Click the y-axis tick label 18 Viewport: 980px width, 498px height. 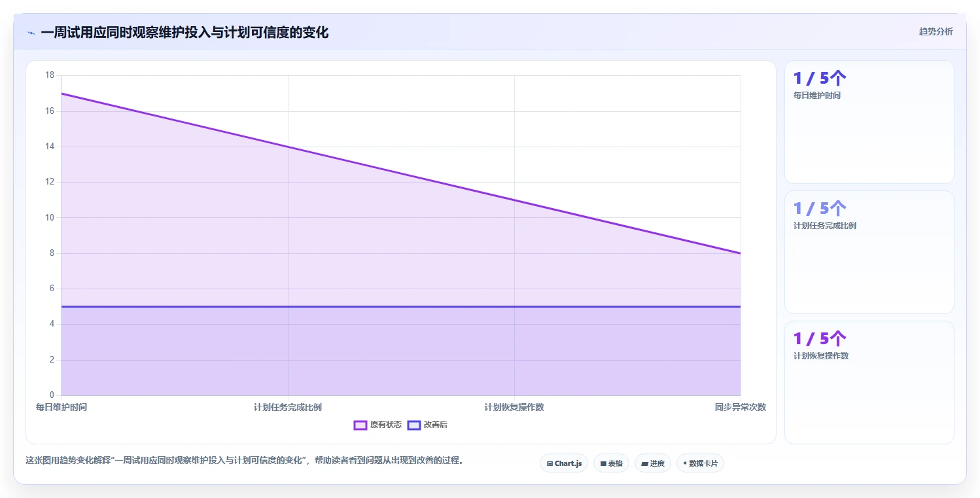click(x=50, y=75)
